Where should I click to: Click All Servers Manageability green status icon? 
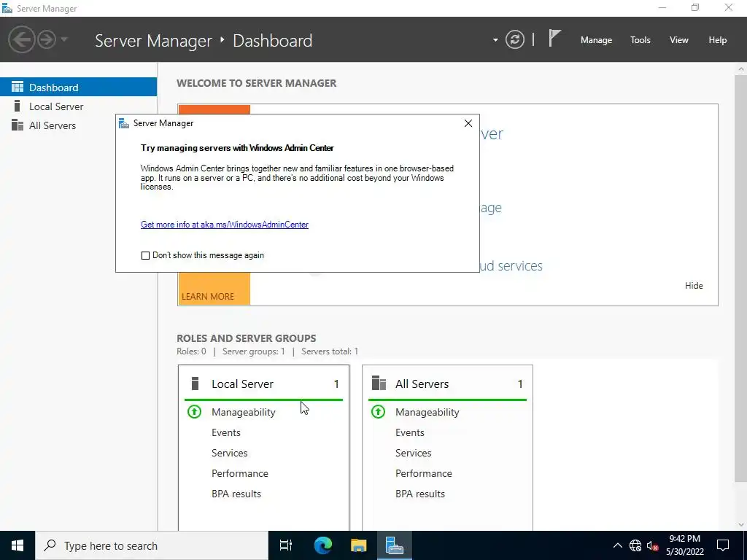click(x=379, y=411)
